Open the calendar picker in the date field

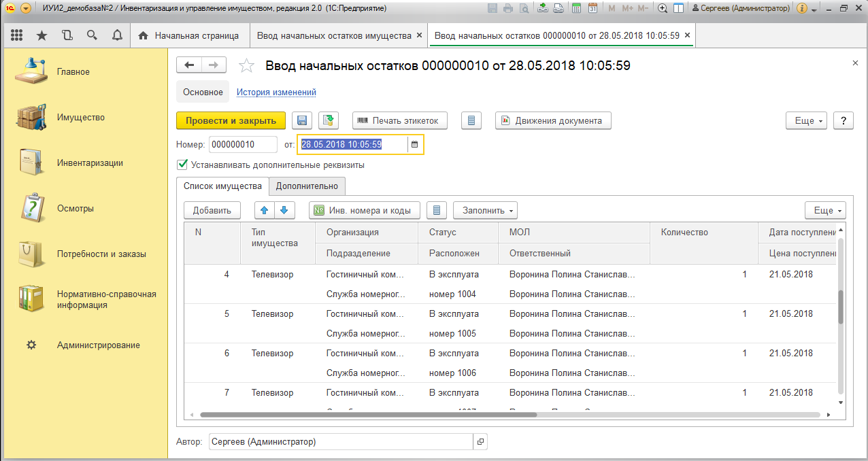pos(414,144)
